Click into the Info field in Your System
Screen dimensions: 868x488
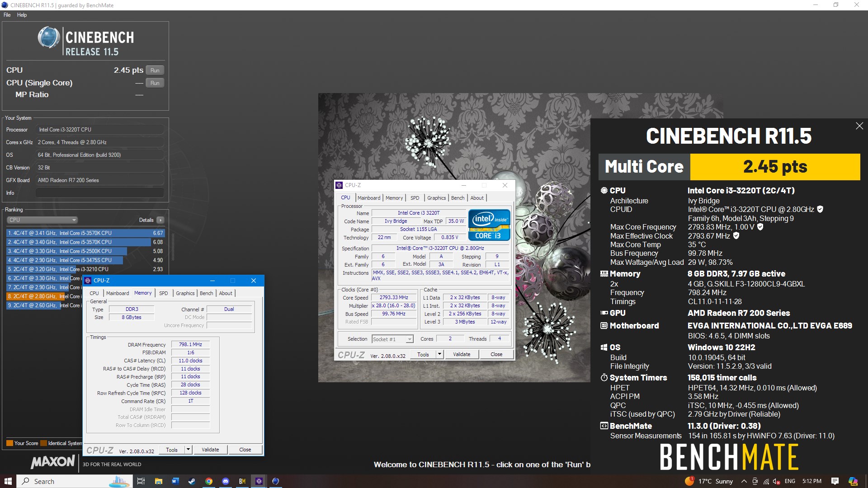pyautogui.click(x=100, y=193)
